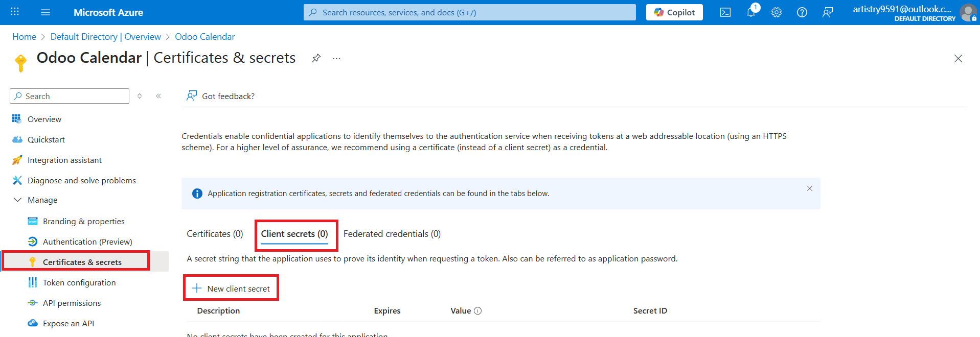Image resolution: width=980 pixels, height=337 pixels.
Task: Open Diagnose and solve problems
Action: 82,180
